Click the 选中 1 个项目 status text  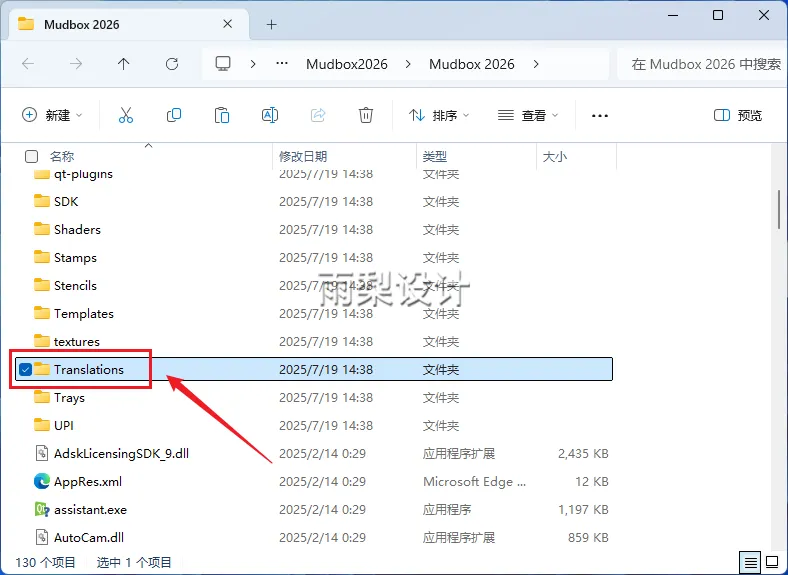pyautogui.click(x=134, y=562)
